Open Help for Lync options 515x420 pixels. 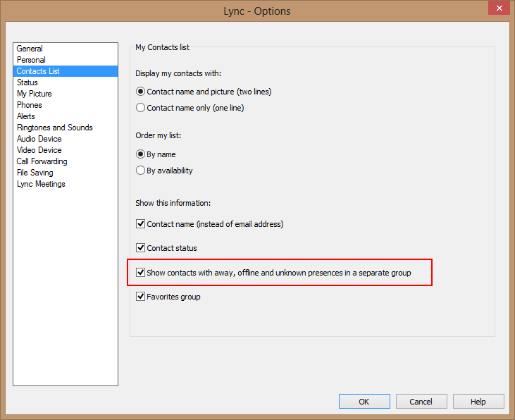tap(478, 402)
